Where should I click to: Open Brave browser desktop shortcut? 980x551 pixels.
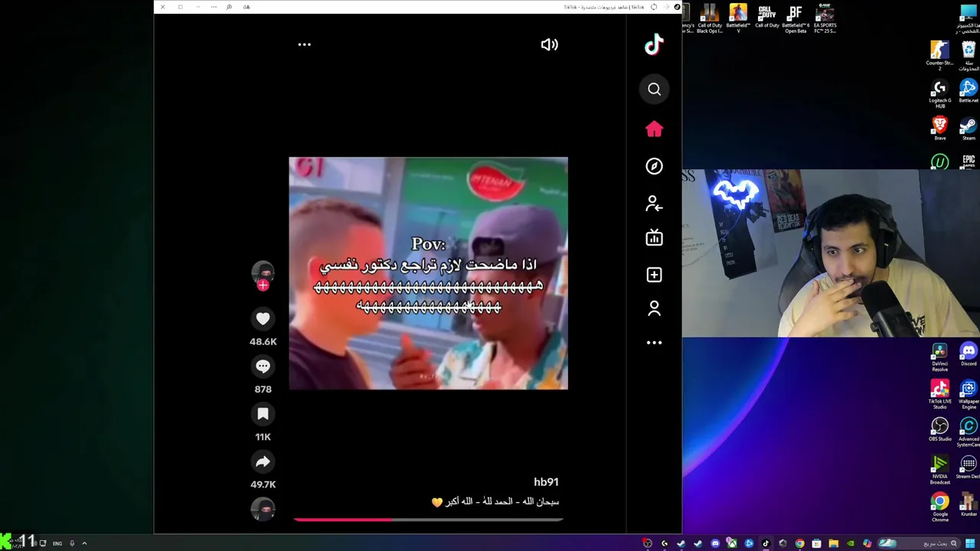coord(939,129)
